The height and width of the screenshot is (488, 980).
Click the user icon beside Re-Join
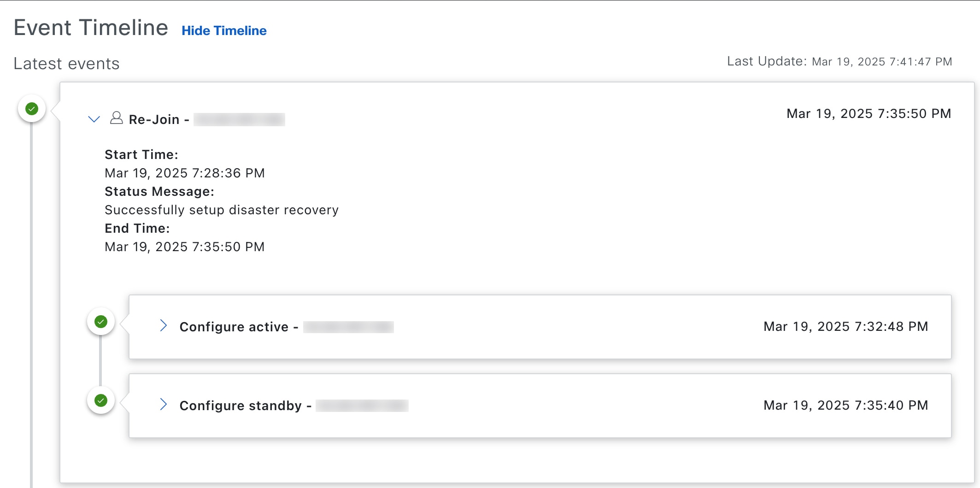(117, 118)
